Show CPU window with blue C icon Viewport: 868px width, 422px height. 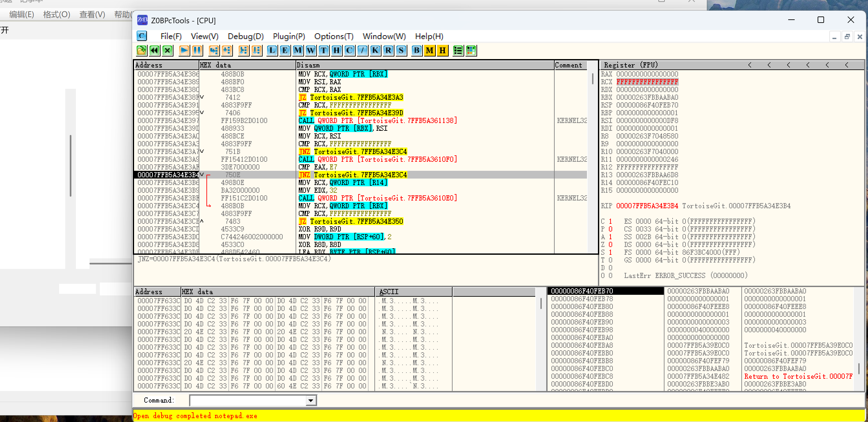click(x=350, y=50)
